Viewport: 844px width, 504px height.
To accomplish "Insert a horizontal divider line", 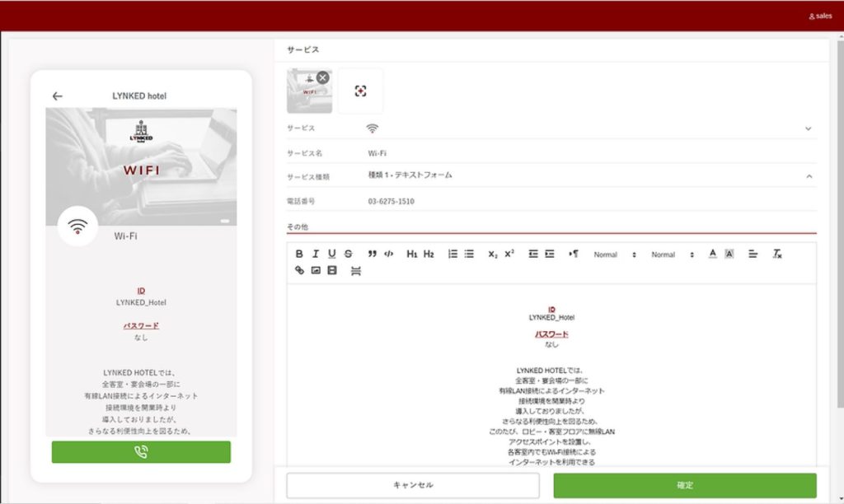I will pyautogui.click(x=356, y=271).
